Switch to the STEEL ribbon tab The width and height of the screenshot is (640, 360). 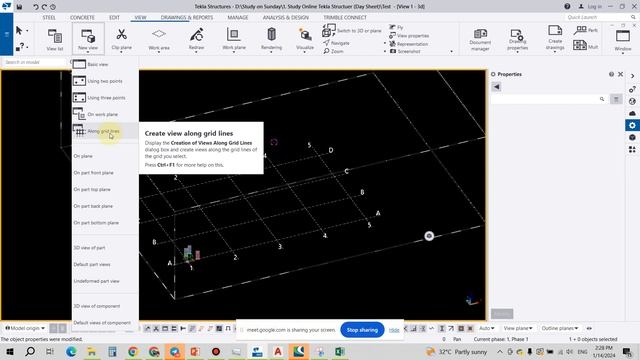coord(49,18)
